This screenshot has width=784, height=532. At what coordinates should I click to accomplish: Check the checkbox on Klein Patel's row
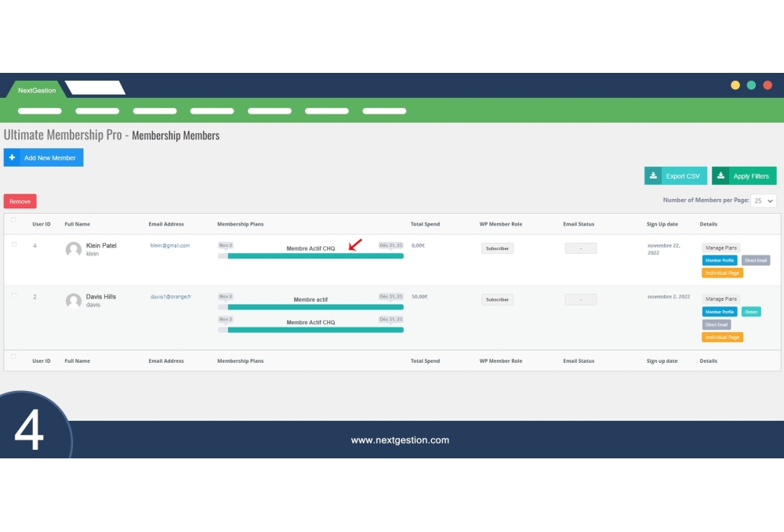coord(13,244)
